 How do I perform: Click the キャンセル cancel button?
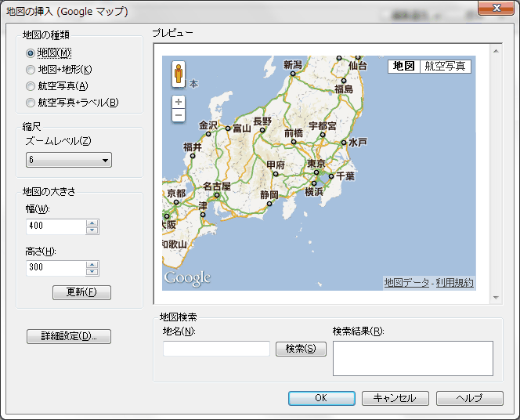pos(395,398)
